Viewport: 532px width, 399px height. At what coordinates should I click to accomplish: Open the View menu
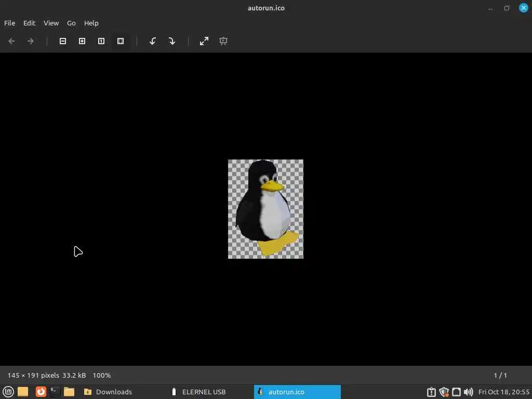point(51,23)
